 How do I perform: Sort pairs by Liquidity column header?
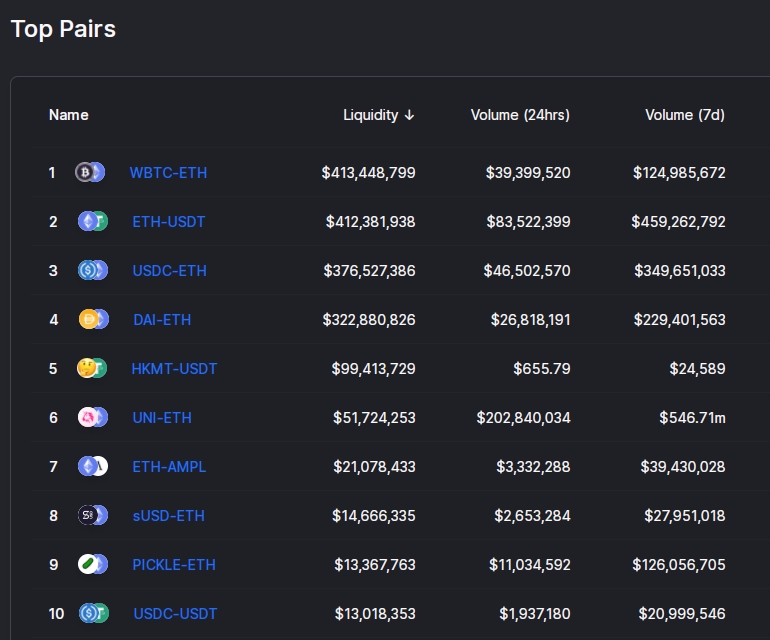tap(379, 115)
